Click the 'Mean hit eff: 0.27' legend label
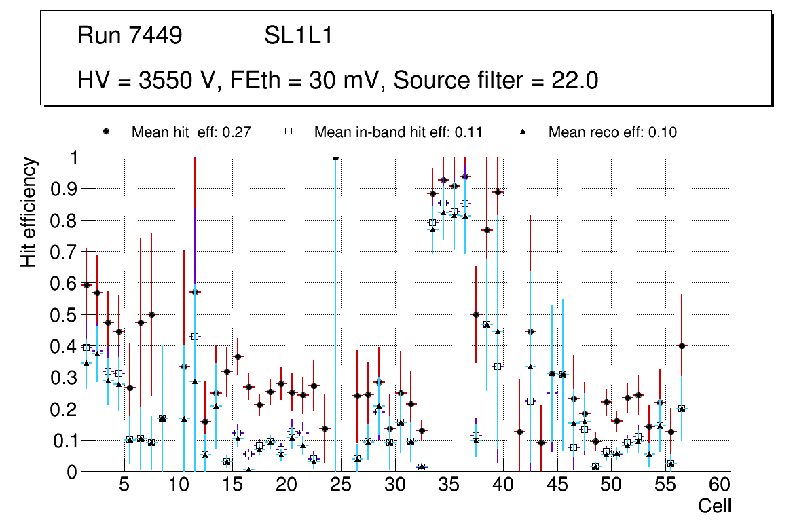This screenshot has height=524, width=812. tap(191, 132)
